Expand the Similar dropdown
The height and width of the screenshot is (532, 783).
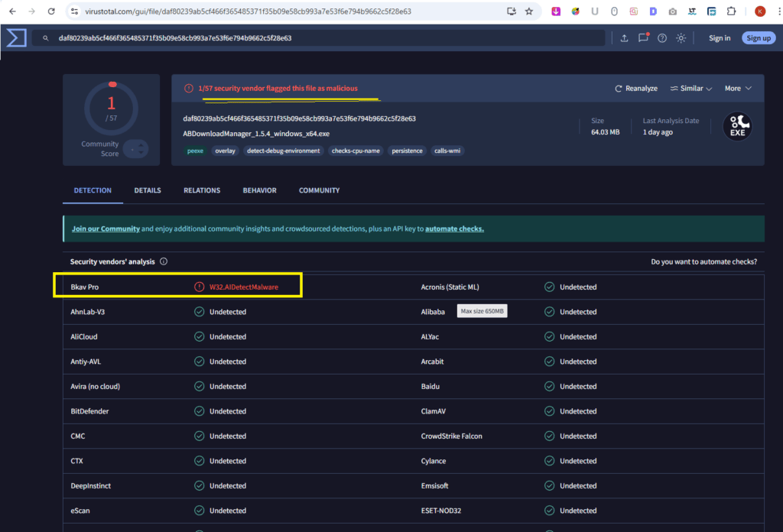click(691, 89)
